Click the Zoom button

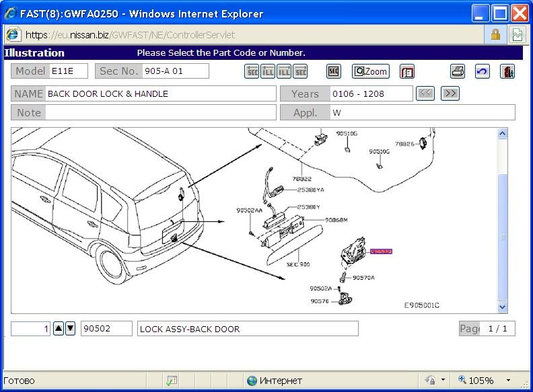(371, 71)
